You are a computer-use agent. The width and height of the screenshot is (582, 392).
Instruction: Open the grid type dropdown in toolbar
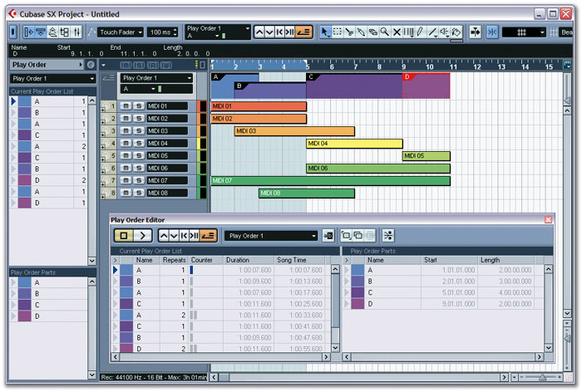pyautogui.click(x=524, y=32)
